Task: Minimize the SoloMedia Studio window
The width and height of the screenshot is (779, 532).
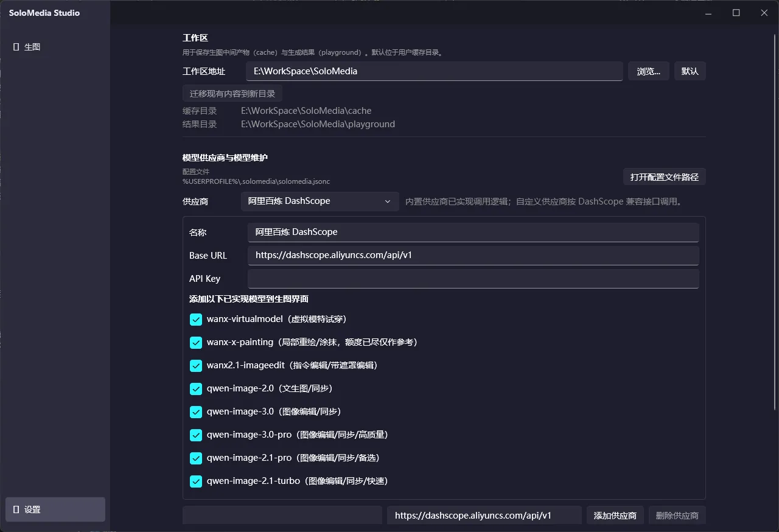Action: click(x=708, y=13)
